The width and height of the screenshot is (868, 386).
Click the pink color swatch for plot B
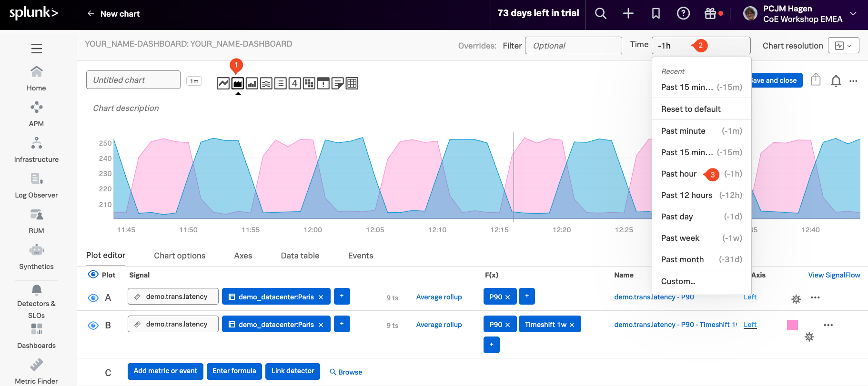792,325
